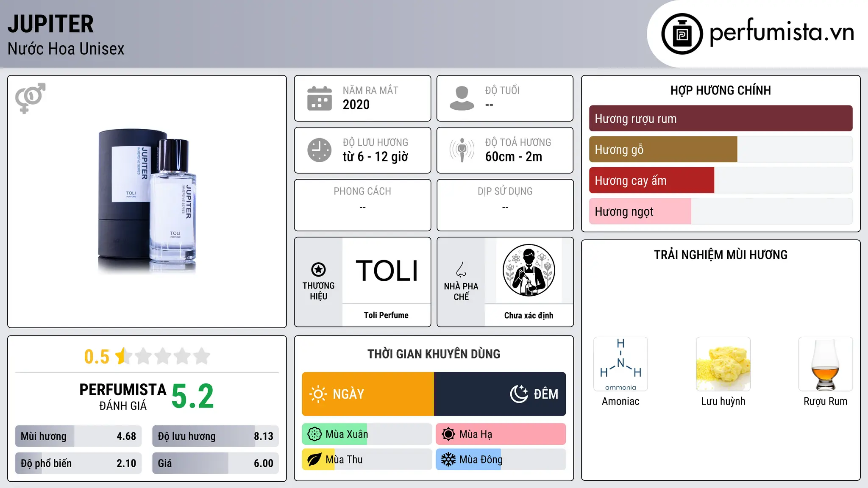The width and height of the screenshot is (868, 488).
Task: Open the Amoniac note thumbnail
Action: pos(620,364)
